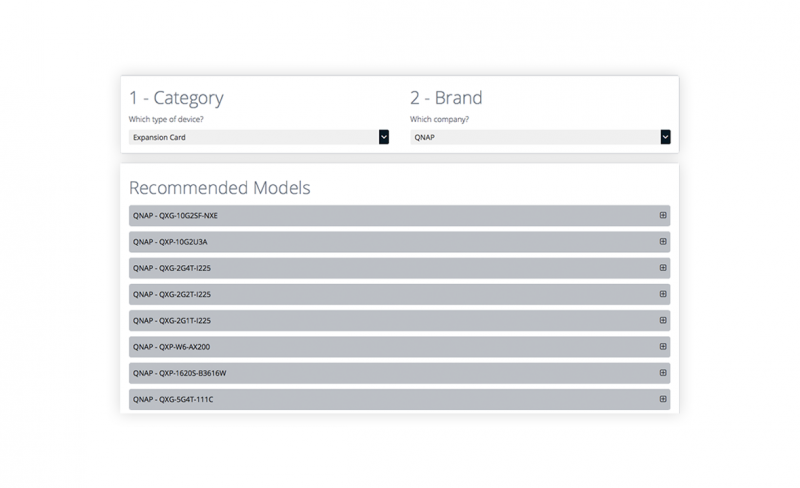The image size is (800, 488).
Task: Click the plus icon for QXG-2G2T-I225
Action: click(x=663, y=294)
